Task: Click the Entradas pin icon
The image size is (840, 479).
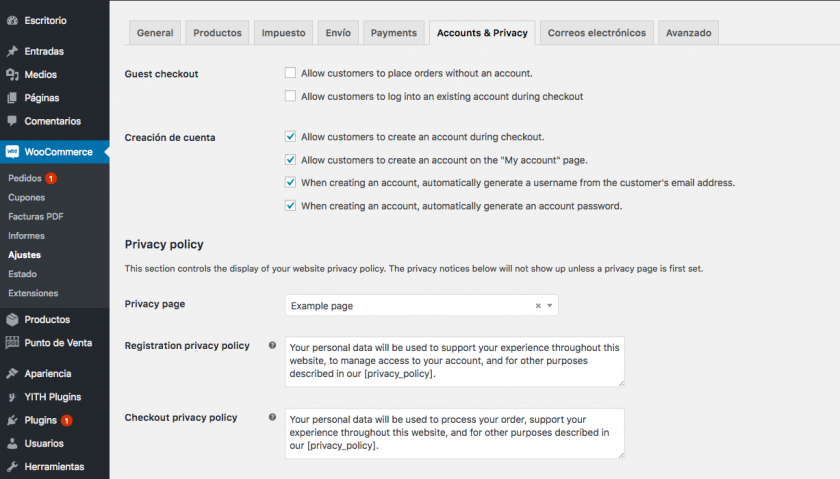Action: tap(12, 51)
